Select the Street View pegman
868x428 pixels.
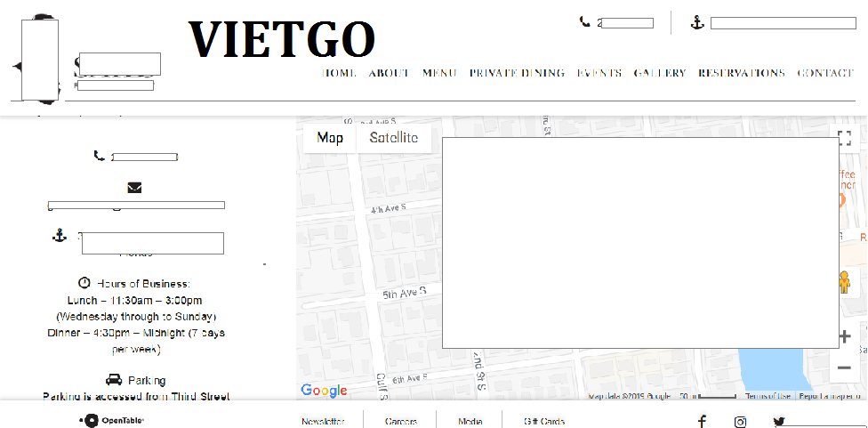click(844, 282)
